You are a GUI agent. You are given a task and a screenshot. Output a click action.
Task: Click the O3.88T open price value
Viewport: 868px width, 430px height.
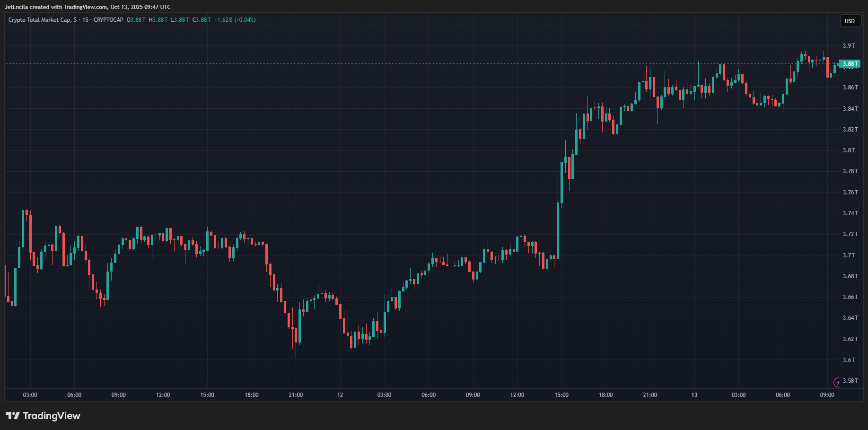136,20
